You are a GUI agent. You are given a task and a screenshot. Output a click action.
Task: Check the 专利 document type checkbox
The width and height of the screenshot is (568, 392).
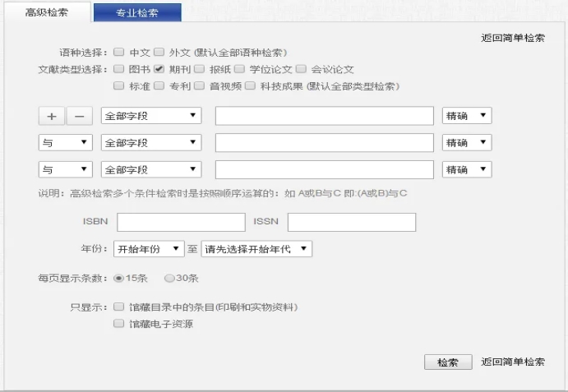coord(159,86)
